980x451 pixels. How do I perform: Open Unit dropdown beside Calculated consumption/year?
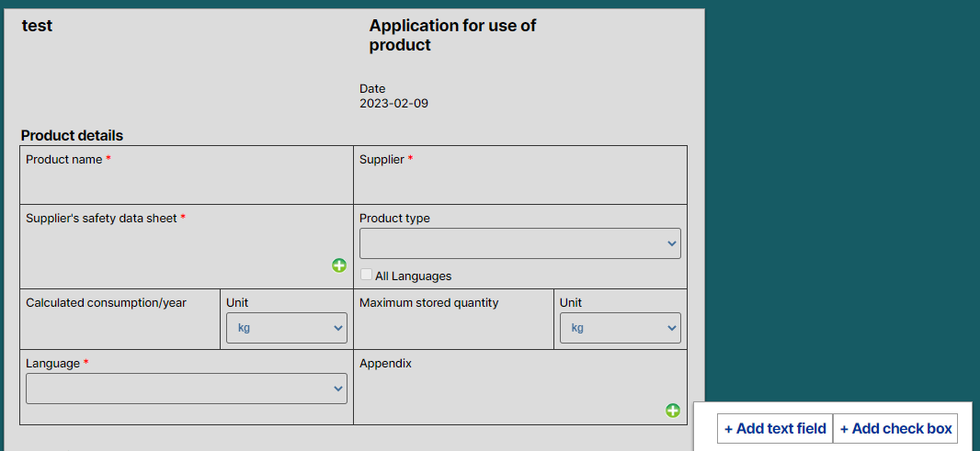point(286,328)
